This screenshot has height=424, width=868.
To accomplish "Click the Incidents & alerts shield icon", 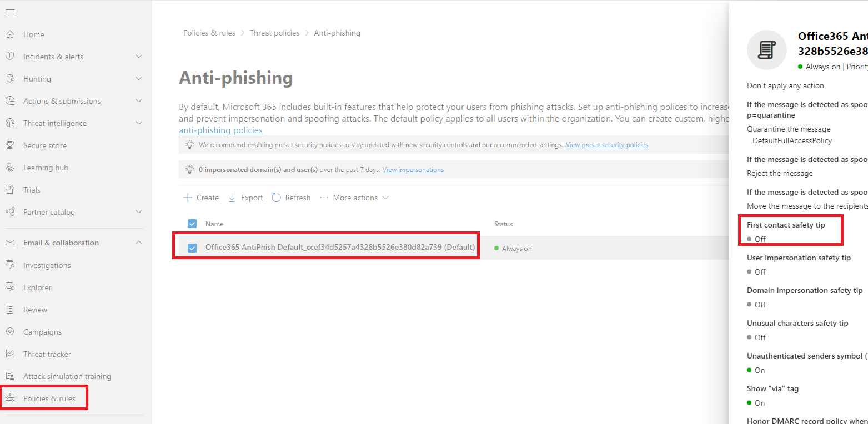I will (10, 57).
